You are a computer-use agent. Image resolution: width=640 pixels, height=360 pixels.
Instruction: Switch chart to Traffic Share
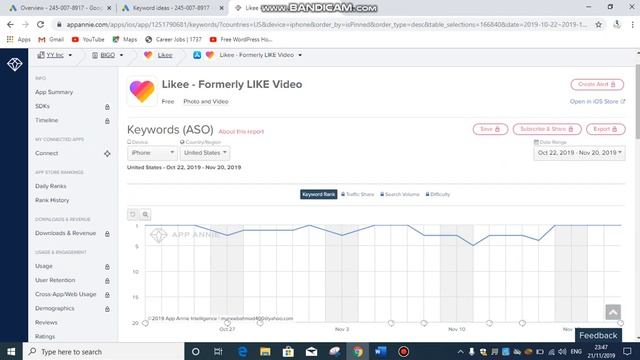tap(358, 194)
